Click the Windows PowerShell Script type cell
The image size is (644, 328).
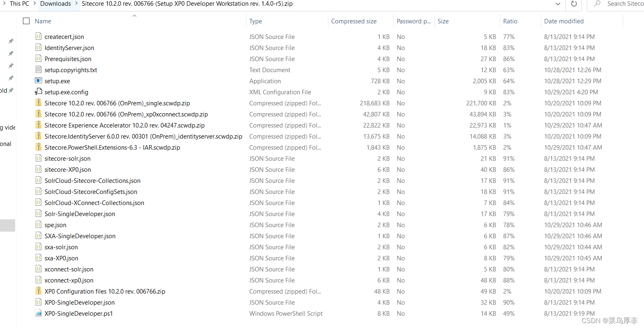pos(286,313)
